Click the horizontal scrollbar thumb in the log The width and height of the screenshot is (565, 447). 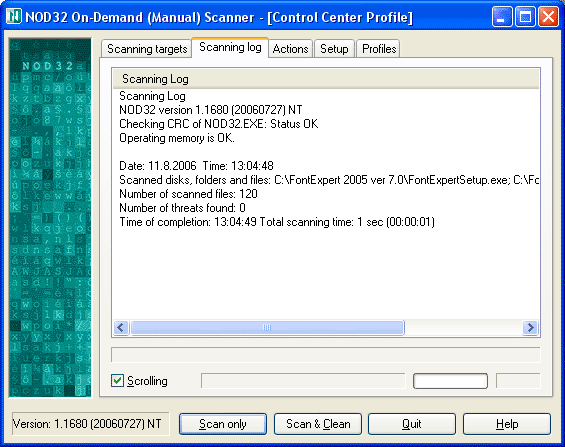point(267,327)
